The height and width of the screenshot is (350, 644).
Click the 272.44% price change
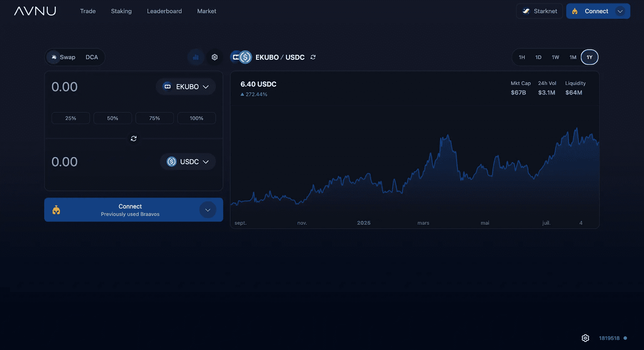click(x=254, y=94)
